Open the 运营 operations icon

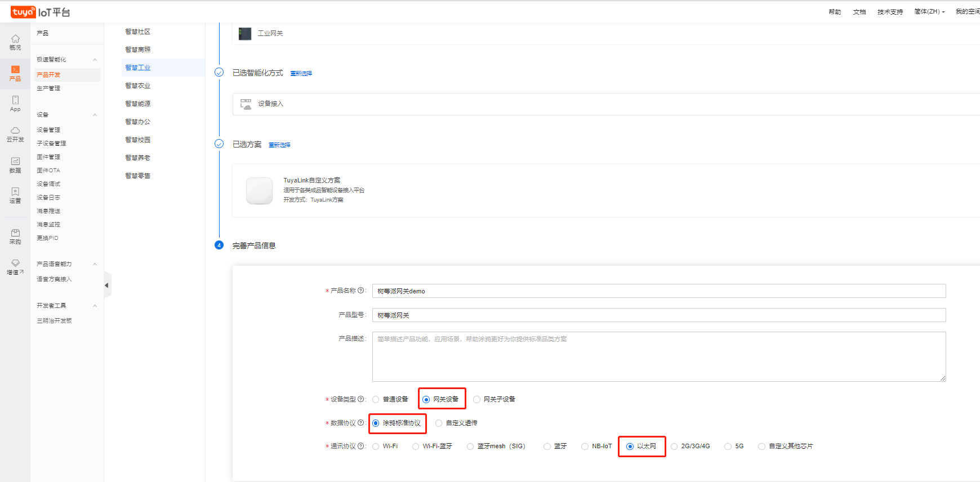(x=15, y=191)
